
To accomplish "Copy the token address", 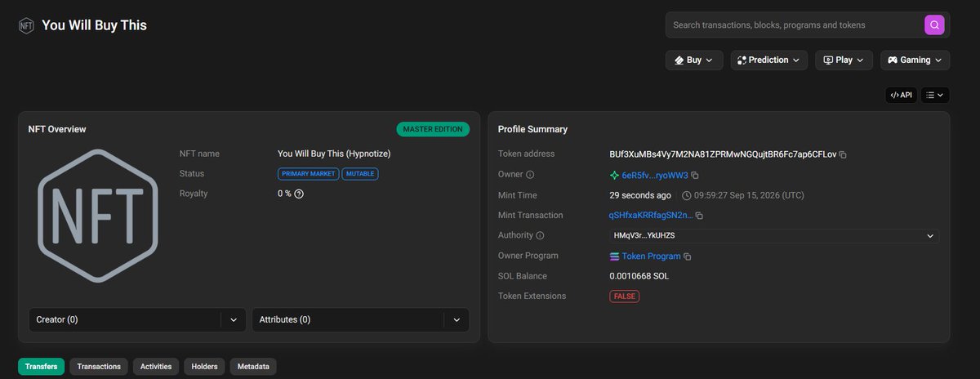I will (x=843, y=154).
